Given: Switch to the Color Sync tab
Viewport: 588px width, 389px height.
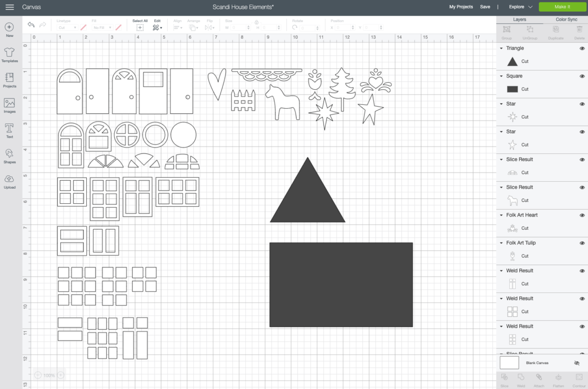Looking at the screenshot, I should coord(566,20).
